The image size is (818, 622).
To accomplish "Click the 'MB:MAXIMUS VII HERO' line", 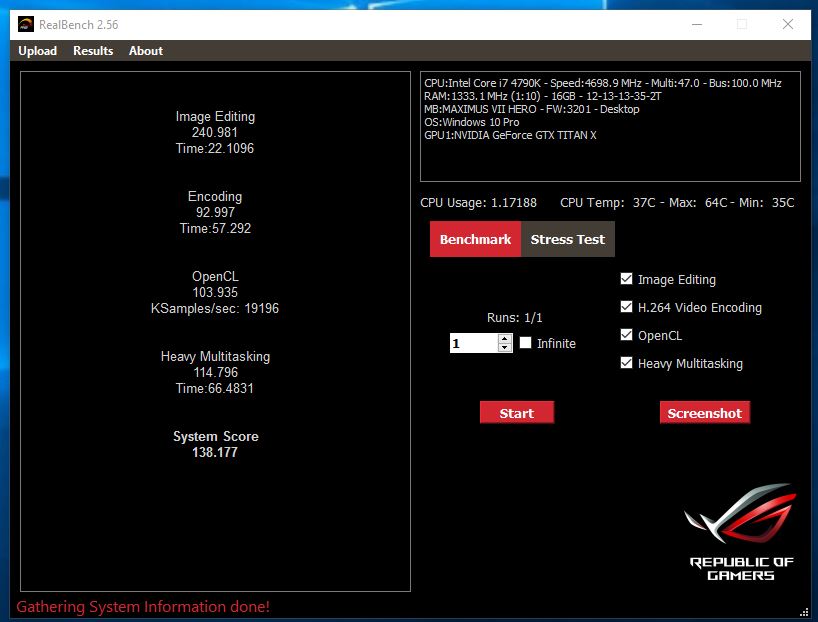I will [532, 109].
